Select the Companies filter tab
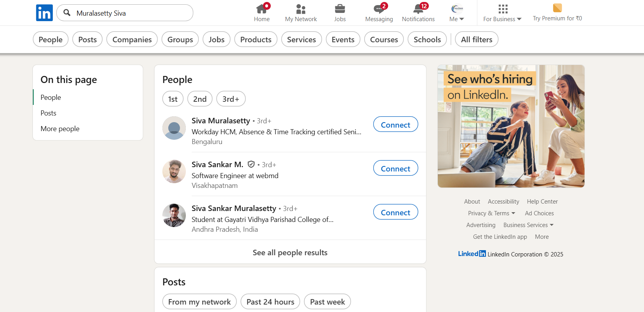644x312 pixels. tap(132, 40)
